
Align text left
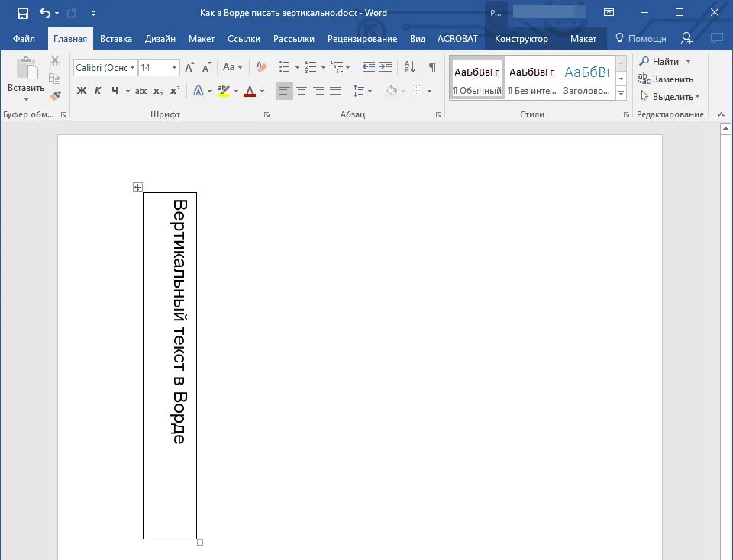tap(285, 91)
